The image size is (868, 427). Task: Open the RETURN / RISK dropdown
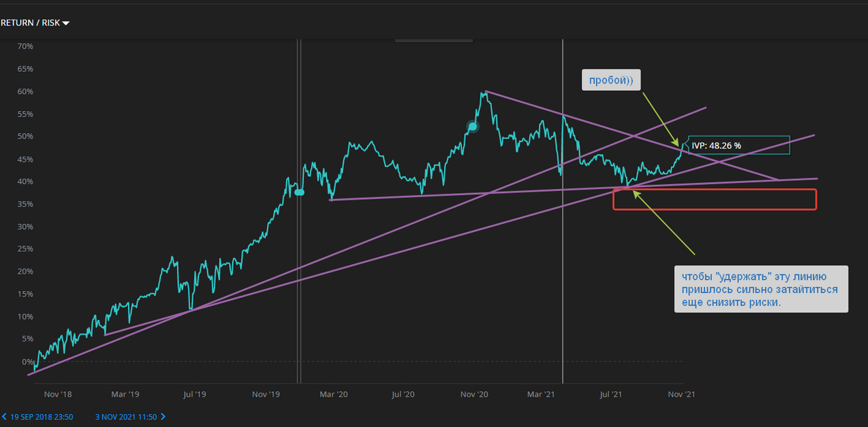pos(35,23)
